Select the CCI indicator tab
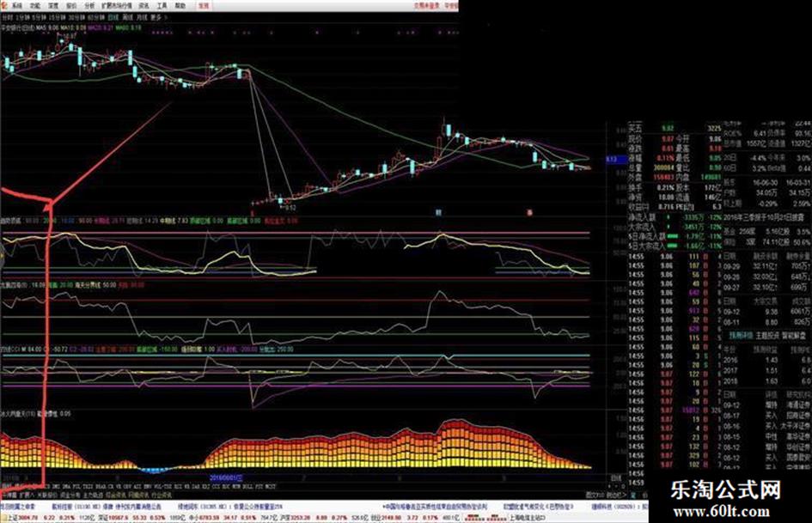Image resolution: width=812 pixels, height=523 pixels. coord(216,487)
